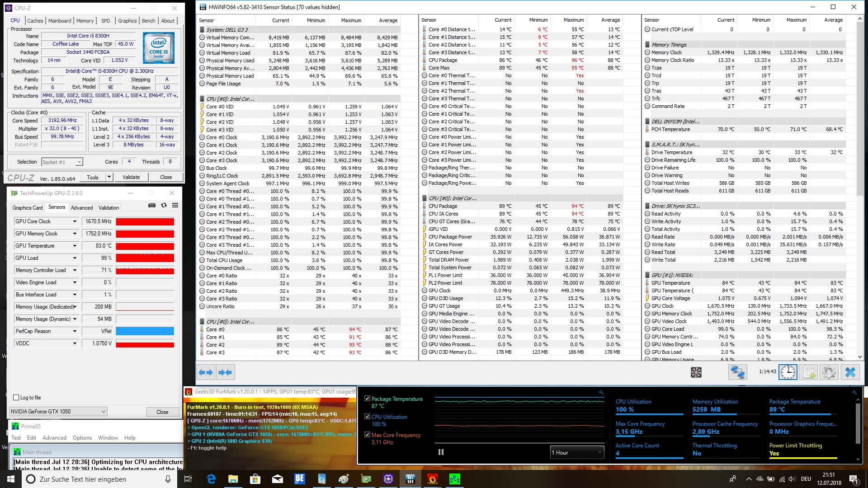Click HWiNFO collapse columns arrows button
This screenshot has width=868, height=488.
(225, 372)
